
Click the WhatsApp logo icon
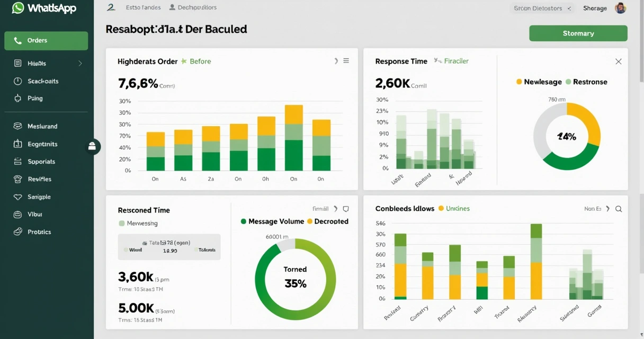point(18,8)
